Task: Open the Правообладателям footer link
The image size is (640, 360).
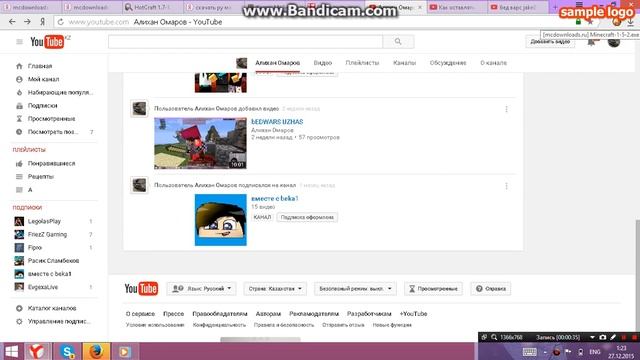Action: pyautogui.click(x=220, y=313)
